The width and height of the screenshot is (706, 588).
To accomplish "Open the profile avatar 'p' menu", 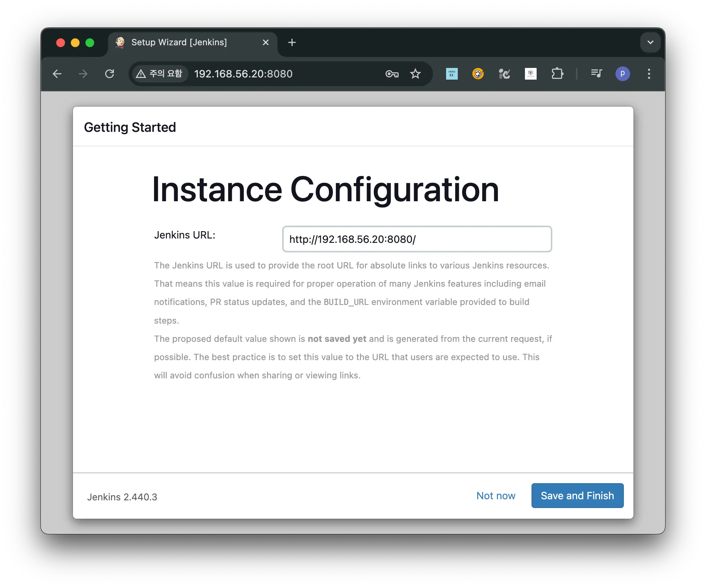I will (x=622, y=74).
